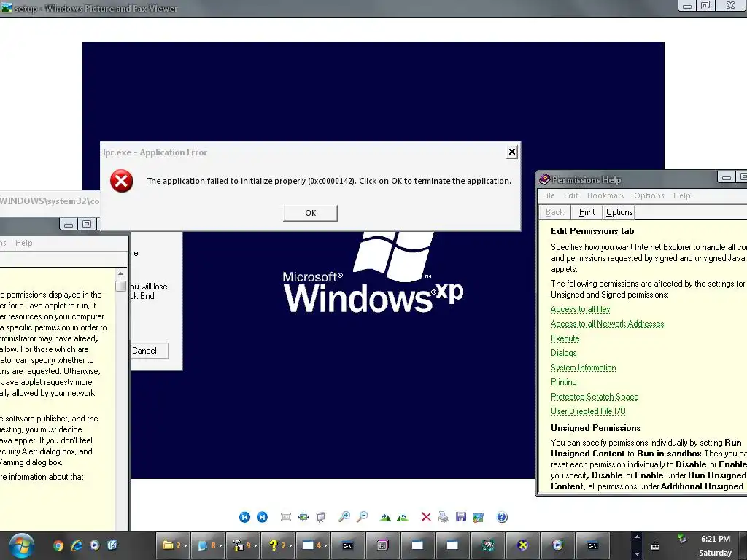747x560 pixels.
Task: Click Back button in Permissions Help
Action: [x=554, y=212]
